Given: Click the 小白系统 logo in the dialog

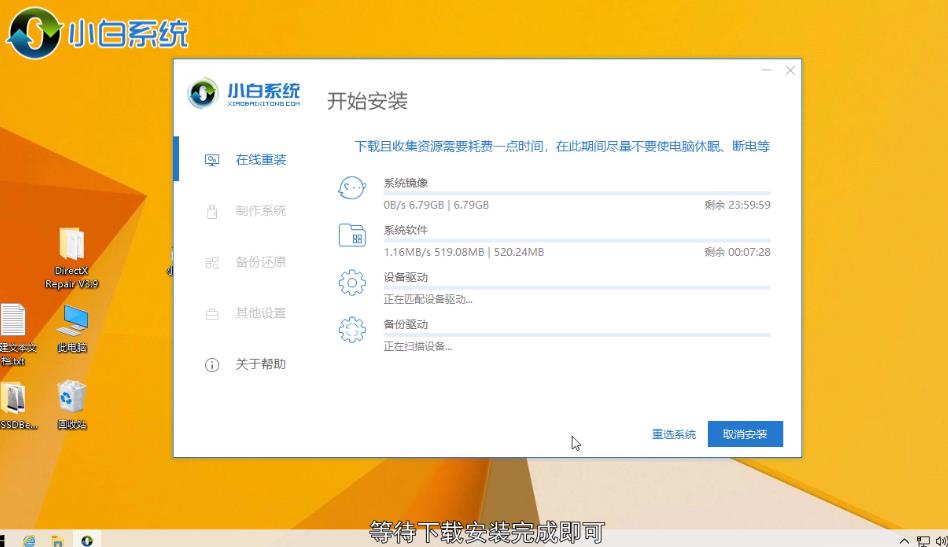Looking at the screenshot, I should point(244,94).
